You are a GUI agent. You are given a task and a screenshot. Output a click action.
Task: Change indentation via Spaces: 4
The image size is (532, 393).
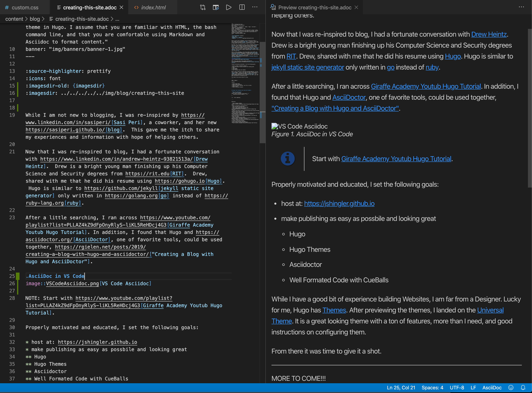pos(432,388)
